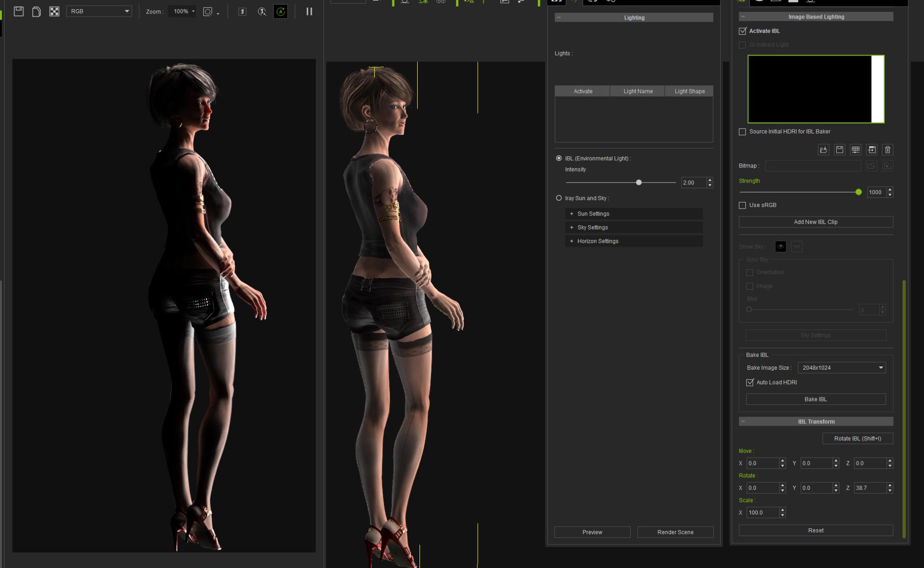The image size is (924, 568).
Task: Toggle the green auto-update render icon
Action: (x=280, y=12)
